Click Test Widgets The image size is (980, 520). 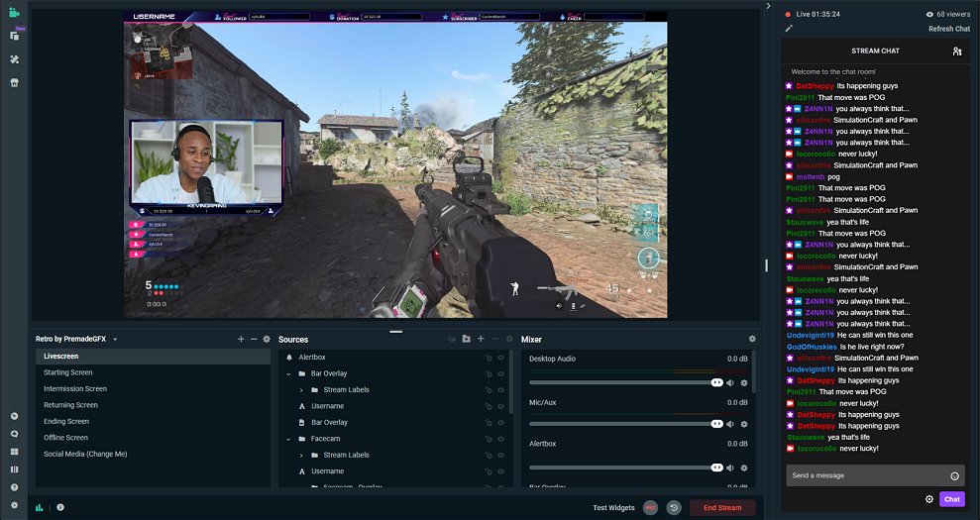click(x=613, y=507)
